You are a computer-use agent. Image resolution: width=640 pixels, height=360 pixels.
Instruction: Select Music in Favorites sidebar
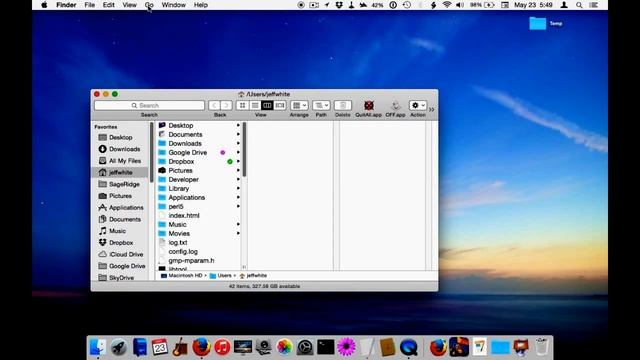coord(118,231)
